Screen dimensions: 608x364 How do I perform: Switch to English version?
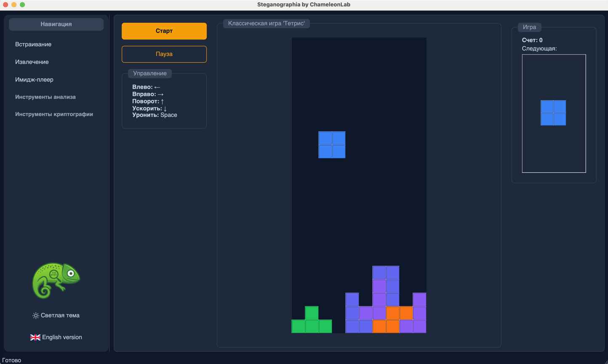point(56,337)
